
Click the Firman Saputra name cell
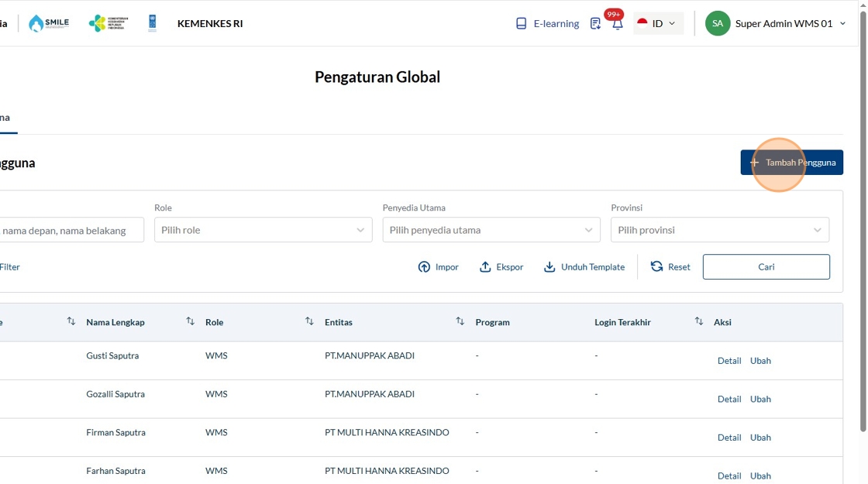(115, 433)
